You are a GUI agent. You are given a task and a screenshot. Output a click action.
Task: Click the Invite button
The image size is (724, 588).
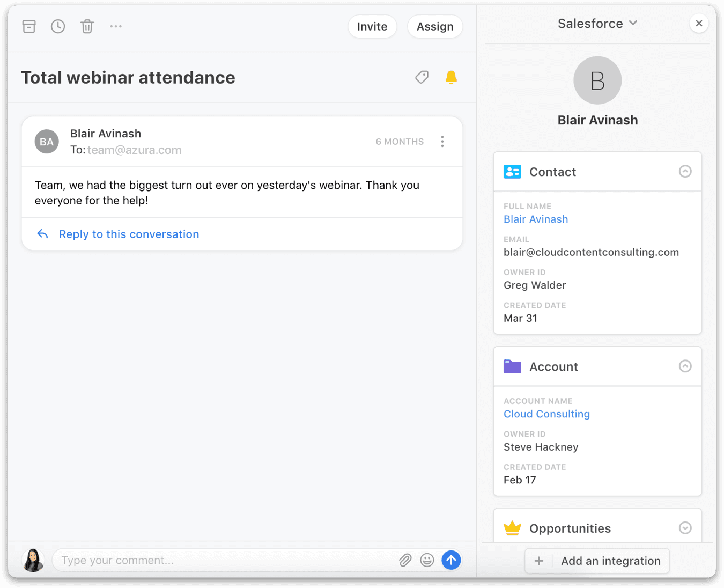372,27
